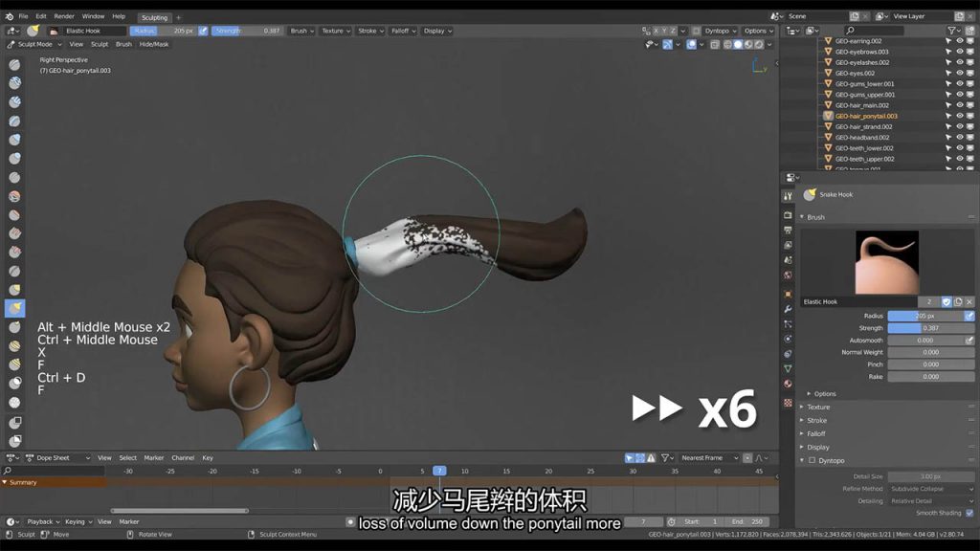Open the Sculpt Mode selector dropdown

(x=35, y=44)
